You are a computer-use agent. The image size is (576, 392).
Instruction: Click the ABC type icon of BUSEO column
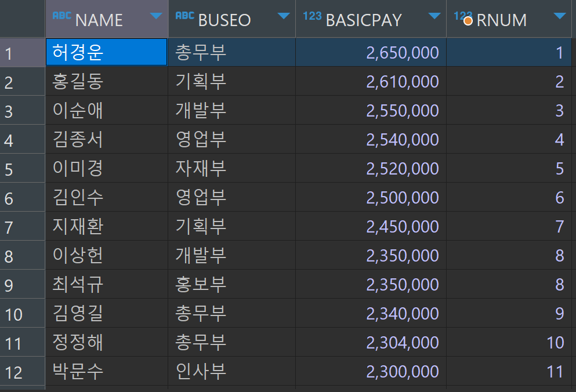(185, 16)
